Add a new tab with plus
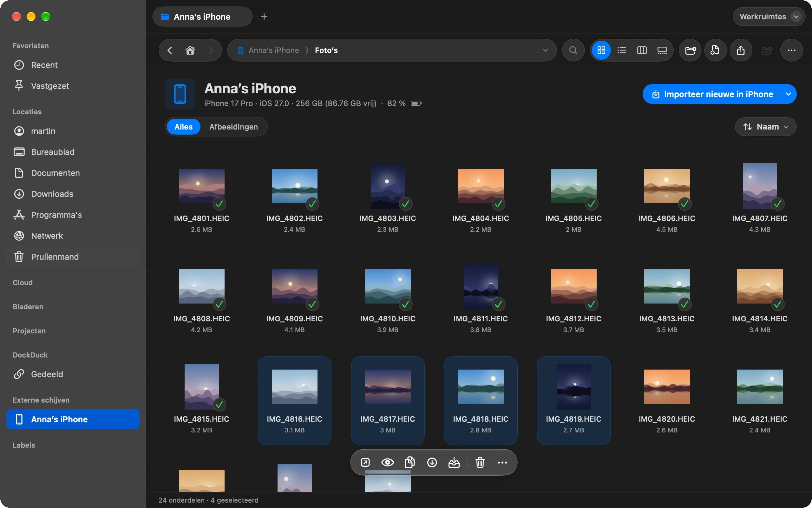The width and height of the screenshot is (812, 508). pyautogui.click(x=264, y=17)
